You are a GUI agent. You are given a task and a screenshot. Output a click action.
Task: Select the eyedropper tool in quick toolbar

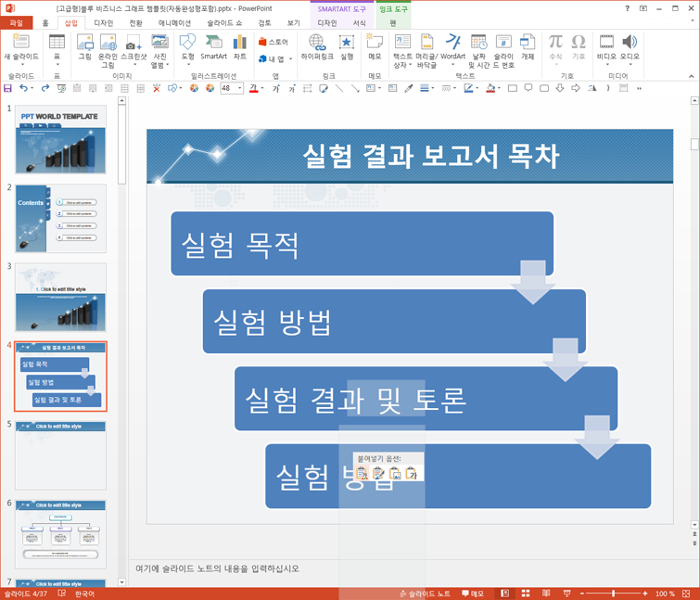pyautogui.click(x=408, y=88)
